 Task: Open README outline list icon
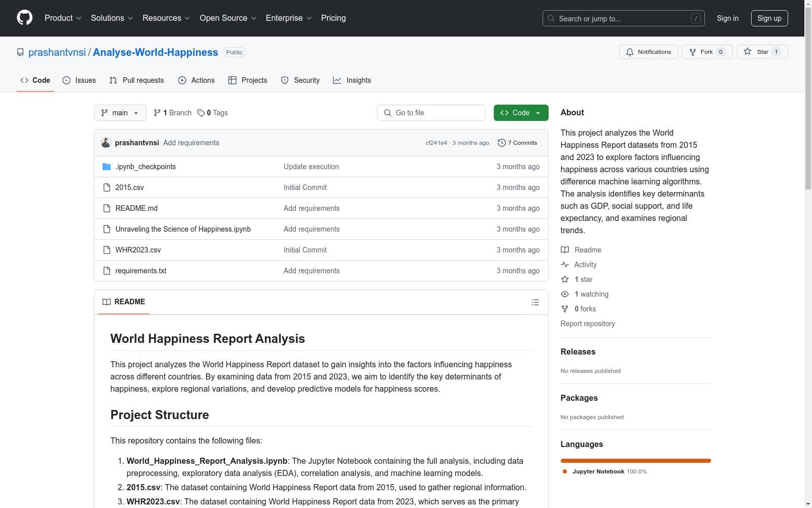[x=535, y=302]
